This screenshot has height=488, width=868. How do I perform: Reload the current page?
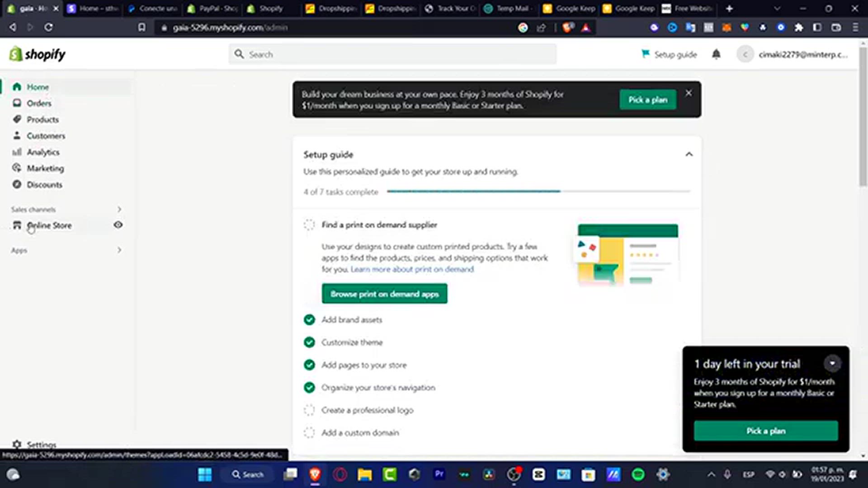click(x=48, y=27)
